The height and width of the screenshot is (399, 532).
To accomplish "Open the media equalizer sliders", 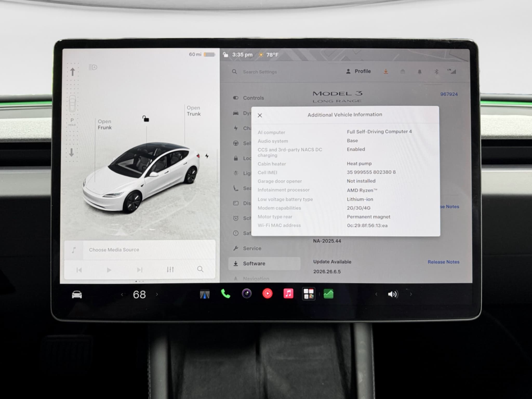I will click(170, 269).
